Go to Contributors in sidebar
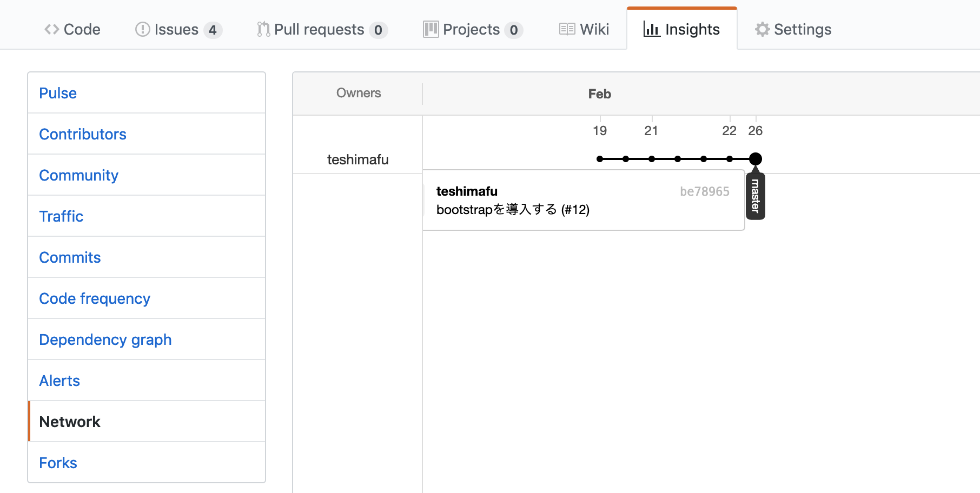The width and height of the screenshot is (980, 493). click(83, 134)
